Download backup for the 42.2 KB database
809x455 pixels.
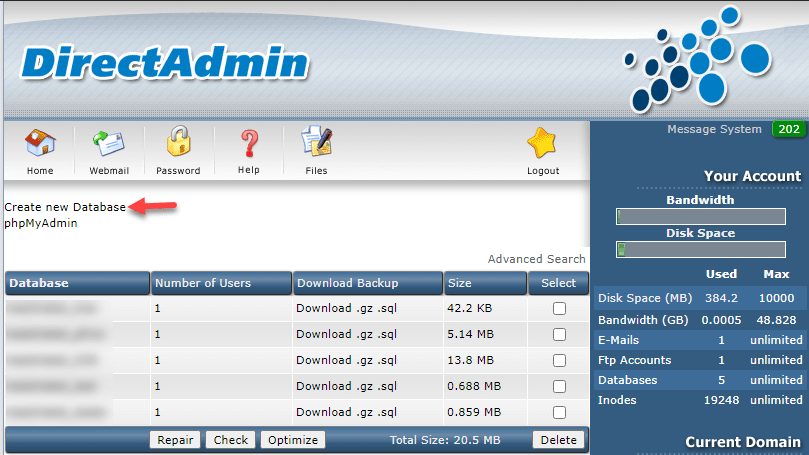346,308
